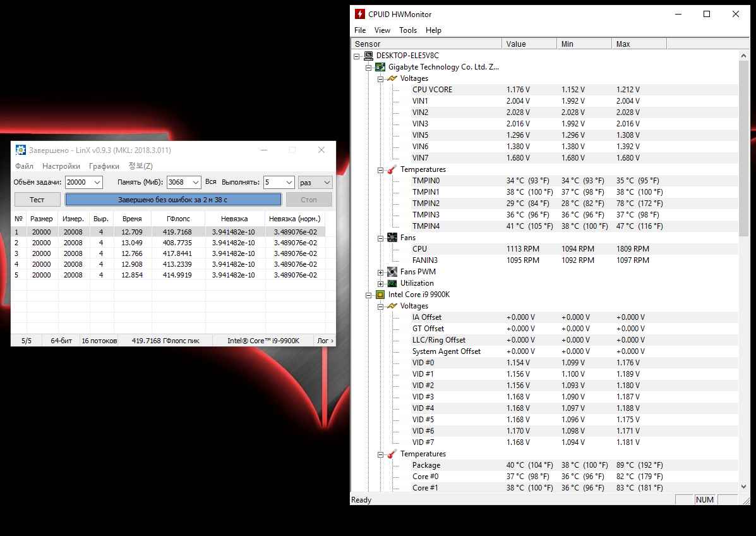Image resolution: width=756 pixels, height=536 pixels.
Task: Open the problem size dropdown showing 20000
Action: 97,183
